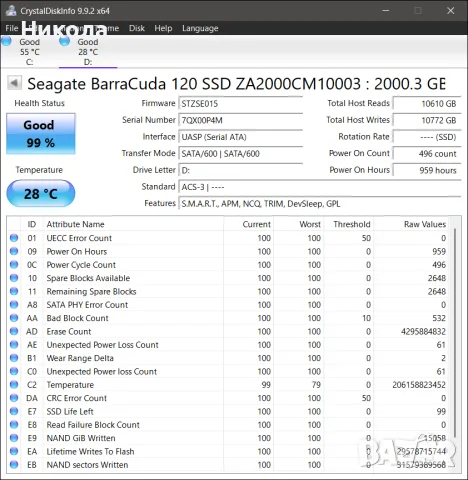The width and height of the screenshot is (468, 480).
Task: Select the Erase Count raw value 4295884832
Action: 423,332
